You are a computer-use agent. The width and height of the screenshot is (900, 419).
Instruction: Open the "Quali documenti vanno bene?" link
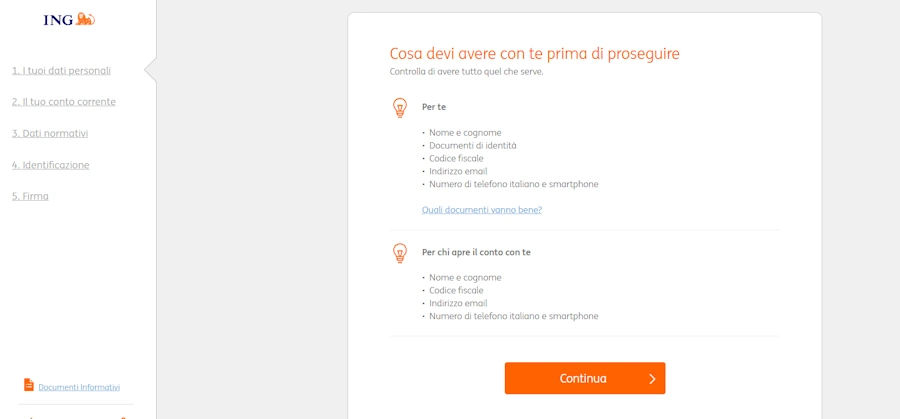click(482, 210)
